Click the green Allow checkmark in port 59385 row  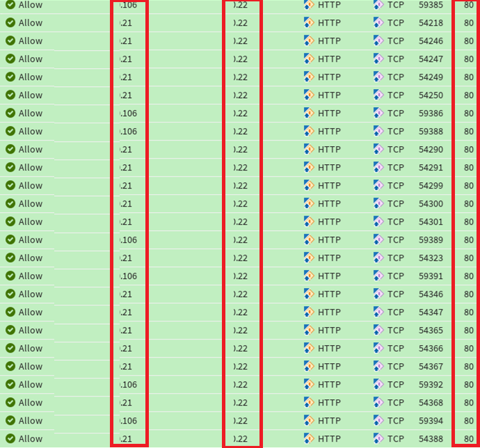pos(10,5)
